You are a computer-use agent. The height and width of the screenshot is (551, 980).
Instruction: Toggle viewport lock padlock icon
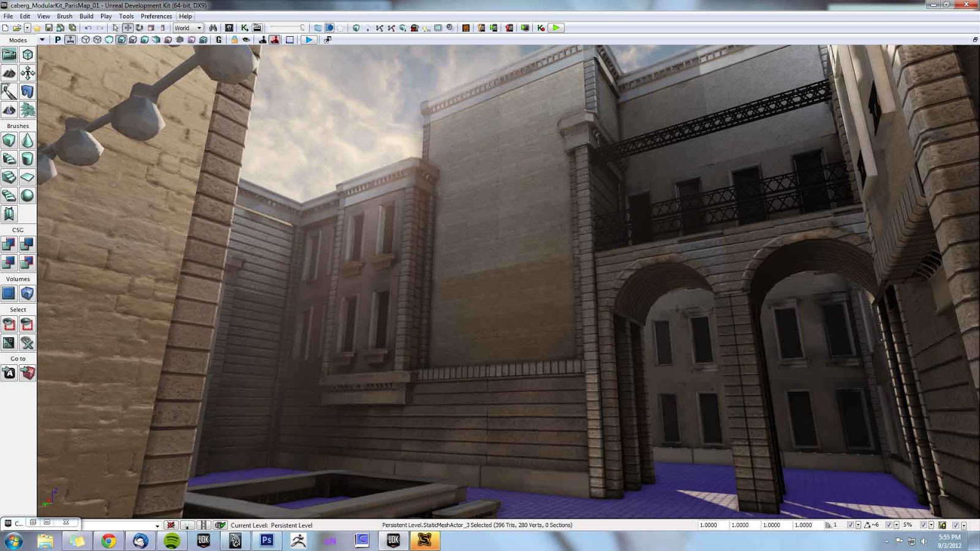tap(234, 40)
